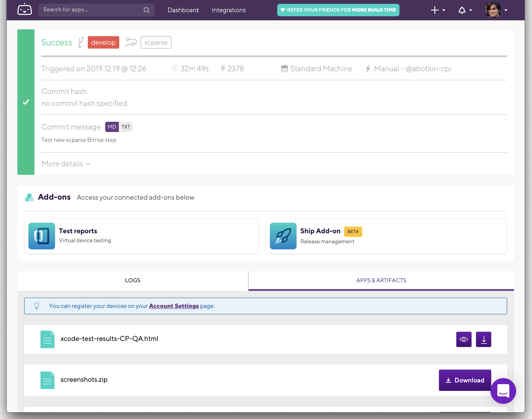
Task: Download screenshots.zip with Download button
Action: pyautogui.click(x=465, y=380)
